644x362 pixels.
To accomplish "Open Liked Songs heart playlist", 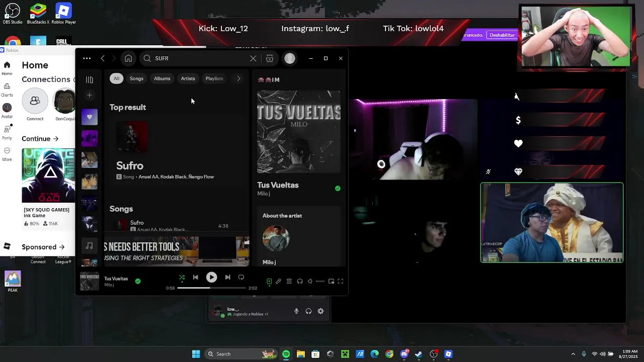I will tap(90, 117).
